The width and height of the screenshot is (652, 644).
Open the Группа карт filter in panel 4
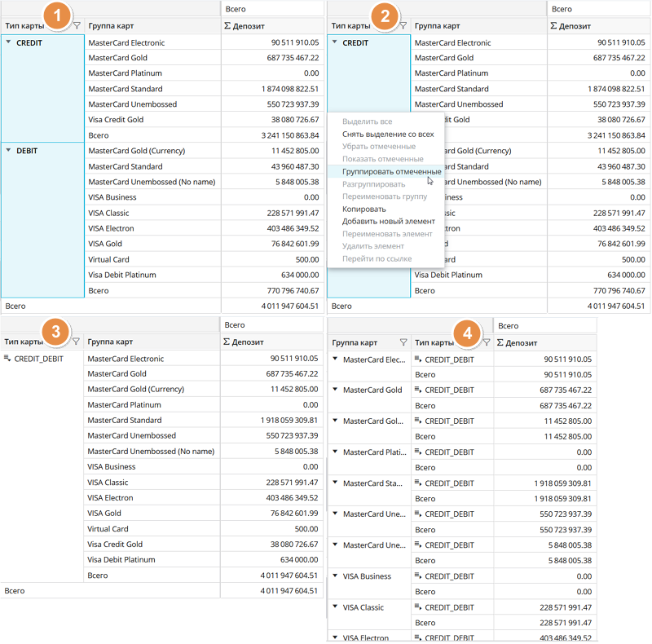[403, 343]
